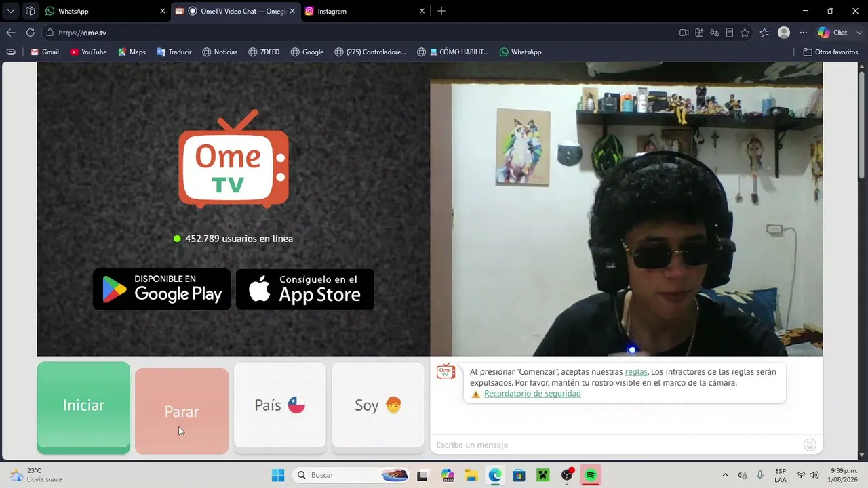Open the (275) Controladore... bookmark
The height and width of the screenshot is (488, 868).
pyautogui.click(x=370, y=52)
